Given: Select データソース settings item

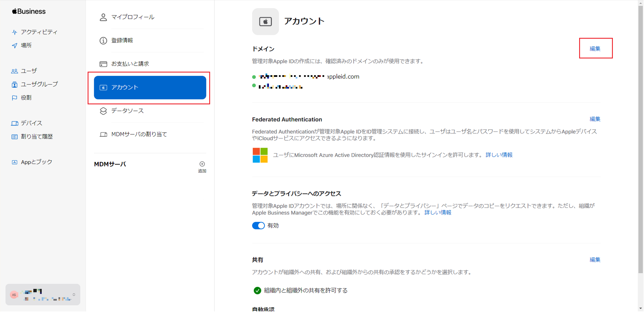Looking at the screenshot, I should point(150,111).
